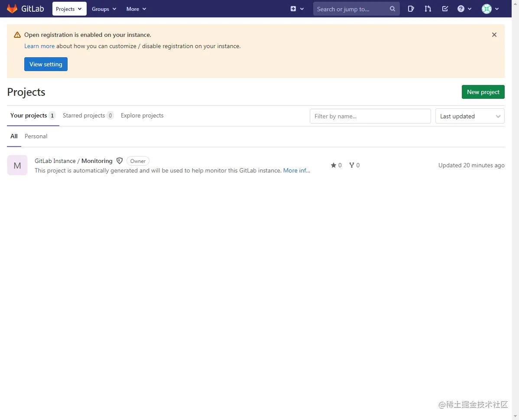This screenshot has height=420, width=519.
Task: Open the To-Do list icon
Action: point(445,9)
